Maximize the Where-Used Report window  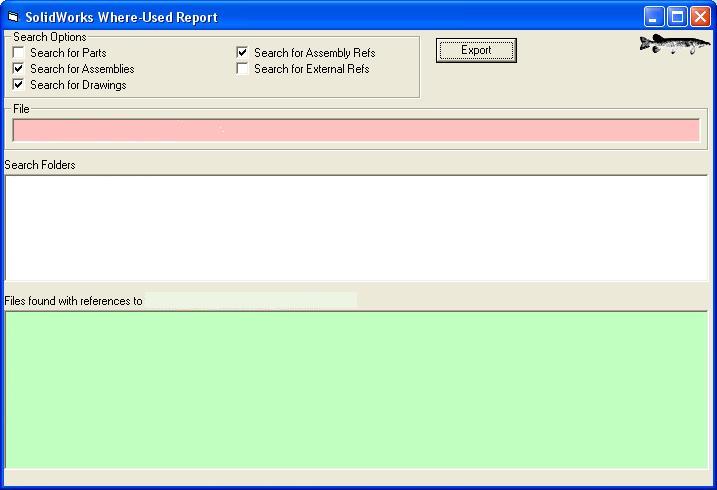click(677, 17)
